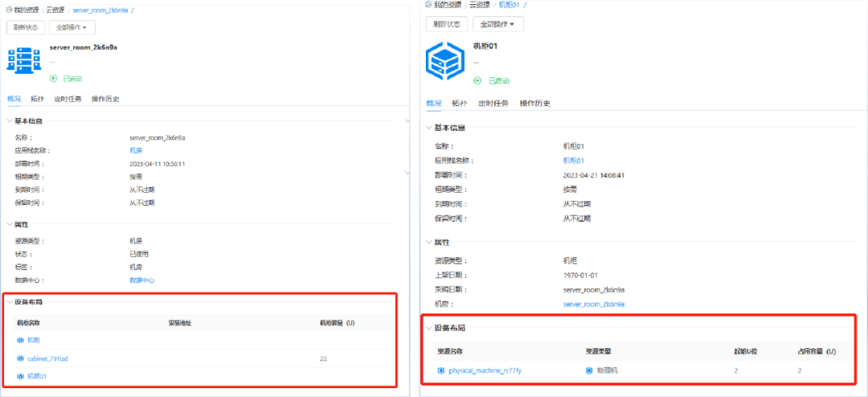This screenshot has width=868, height=397.
Task: Switch to 操作历史 tab in left panel
Action: [x=105, y=99]
